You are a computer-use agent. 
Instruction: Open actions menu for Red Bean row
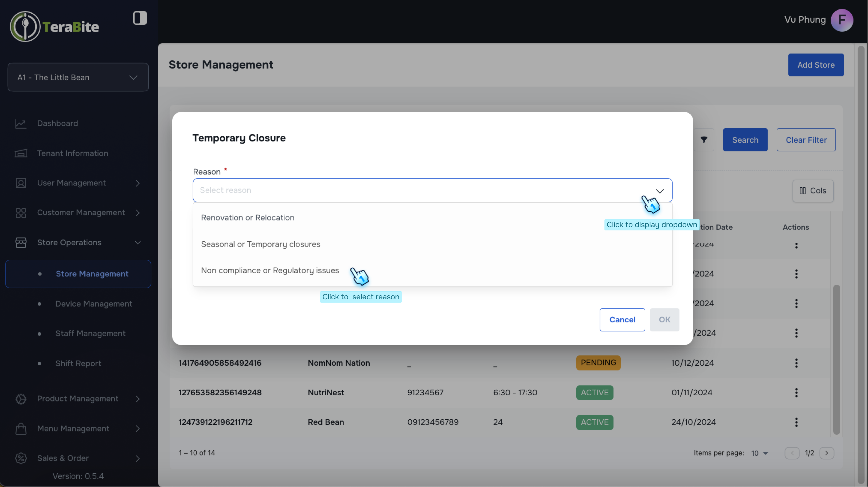(796, 422)
